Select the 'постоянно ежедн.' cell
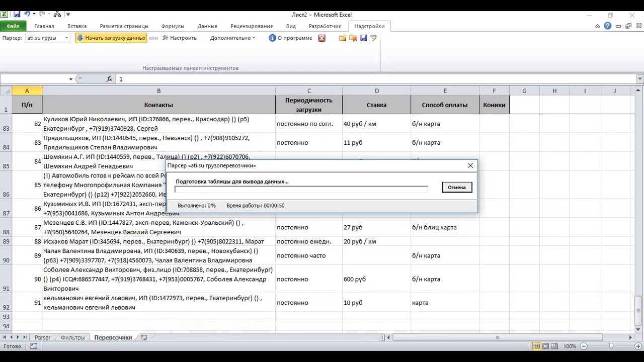 [x=309, y=241]
